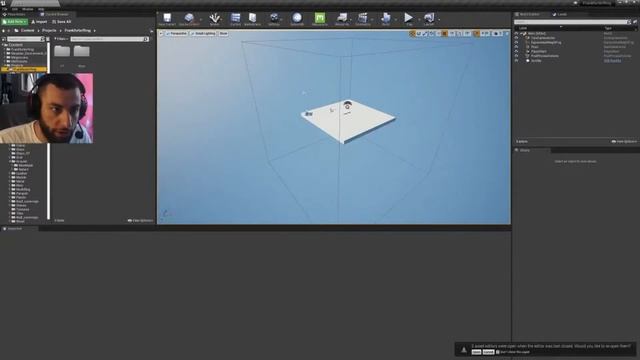Image resolution: width=640 pixels, height=360 pixels.
Task: Open Build options dropdown arrow
Action: pyautogui.click(x=396, y=19)
